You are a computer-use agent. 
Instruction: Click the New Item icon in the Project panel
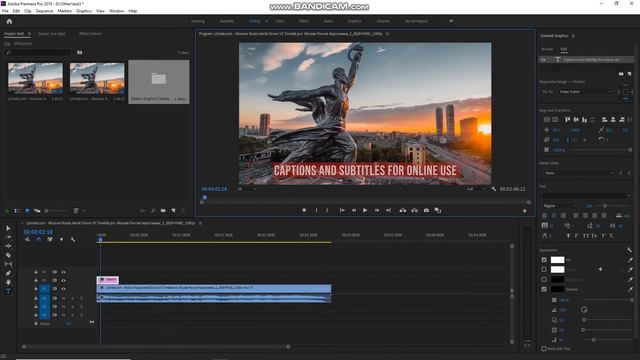(x=173, y=211)
